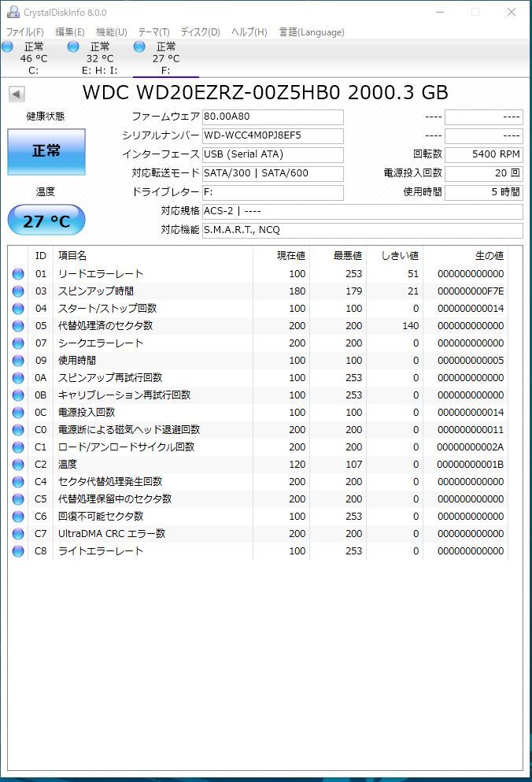The image size is (532, 782).
Task: Click status orb for ID 05 代替処理済のセクタ数
Action: (x=18, y=326)
